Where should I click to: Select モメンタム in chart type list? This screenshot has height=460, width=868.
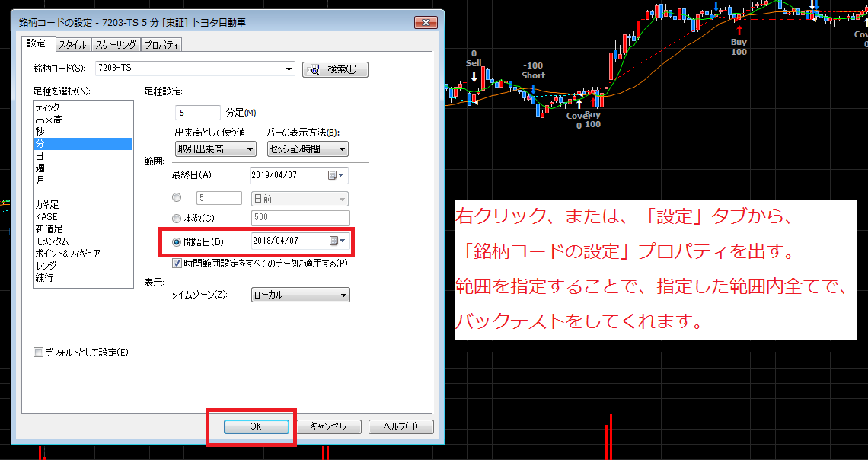[x=83, y=241]
